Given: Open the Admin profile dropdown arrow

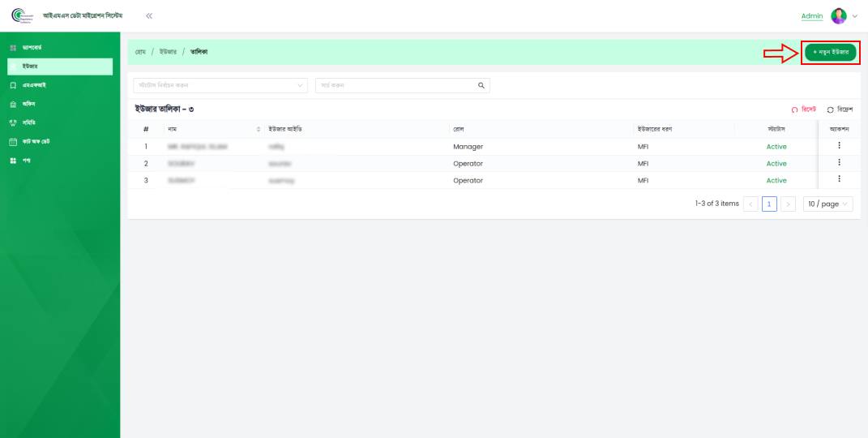Looking at the screenshot, I should coord(854,16).
